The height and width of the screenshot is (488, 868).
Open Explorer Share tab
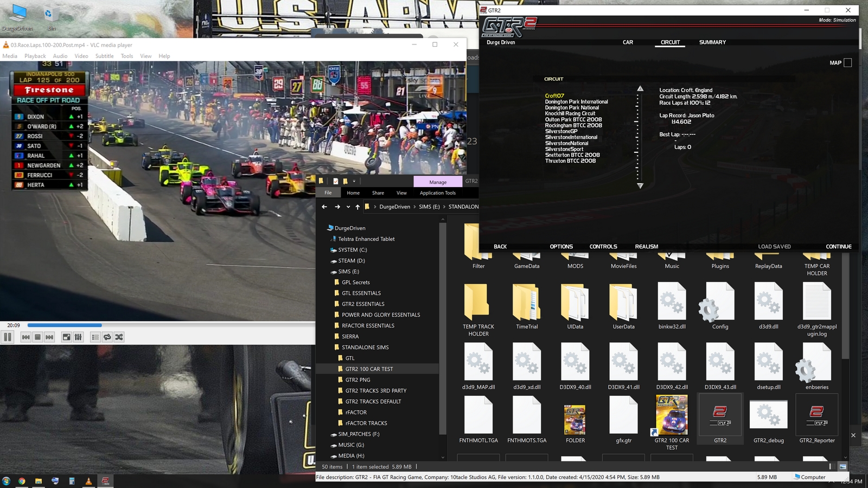378,193
